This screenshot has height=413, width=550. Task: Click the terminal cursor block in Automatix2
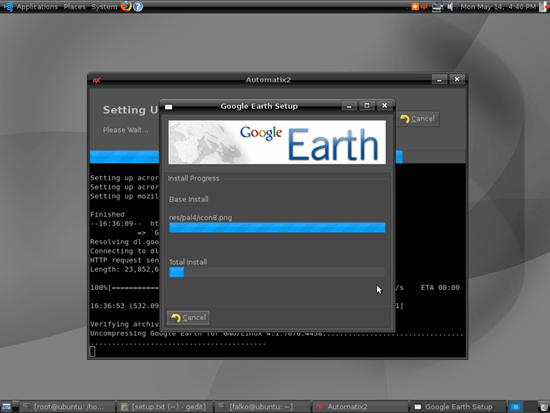(x=92, y=351)
